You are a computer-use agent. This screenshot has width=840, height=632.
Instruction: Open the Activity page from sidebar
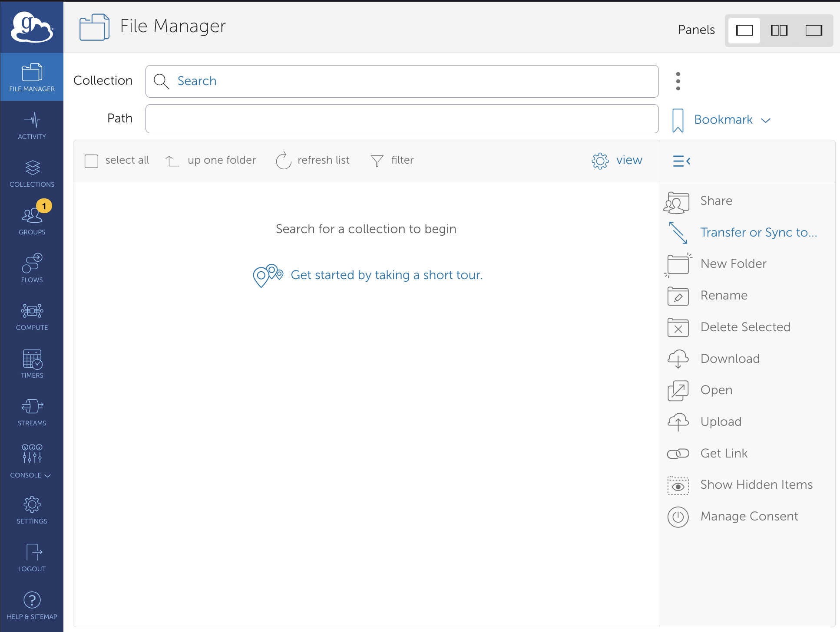click(x=32, y=125)
